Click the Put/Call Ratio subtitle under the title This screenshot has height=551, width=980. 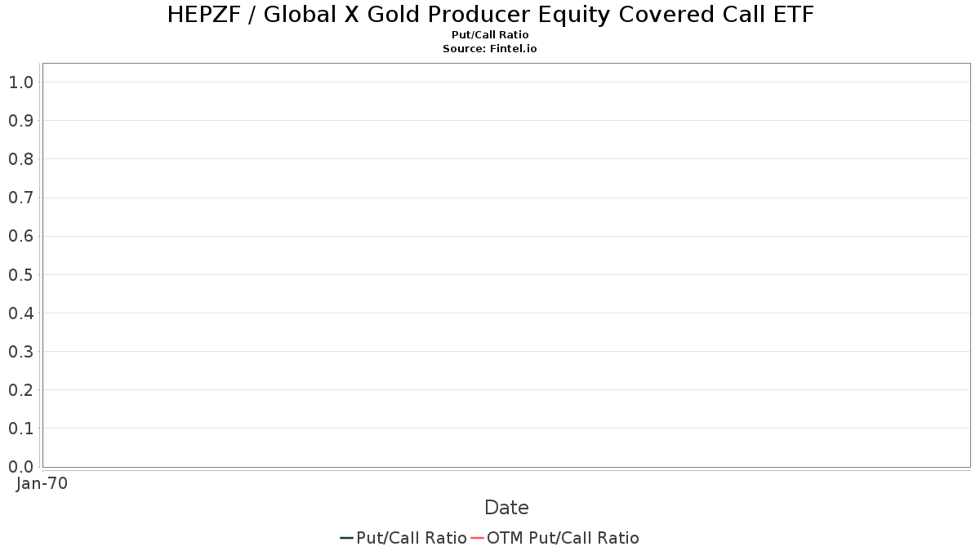490,35
